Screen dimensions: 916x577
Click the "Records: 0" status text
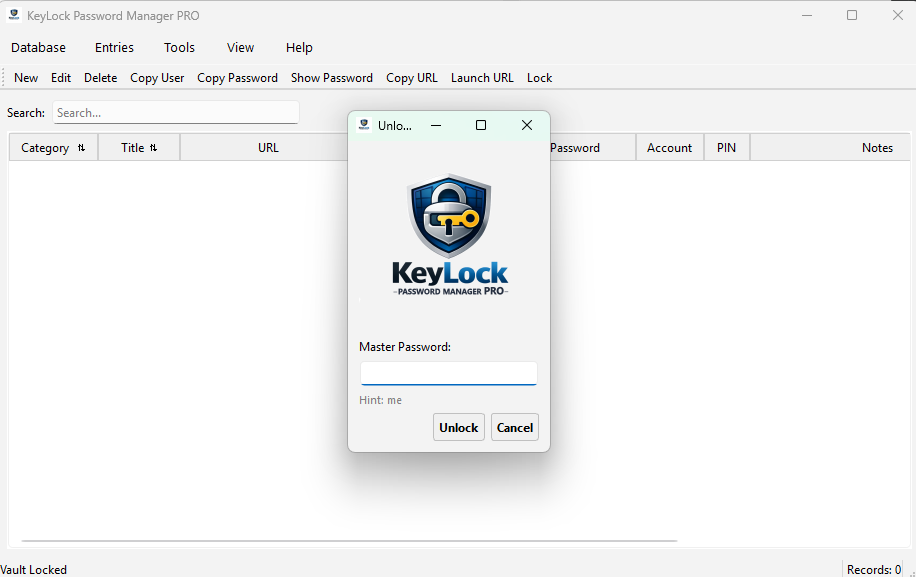tap(874, 569)
